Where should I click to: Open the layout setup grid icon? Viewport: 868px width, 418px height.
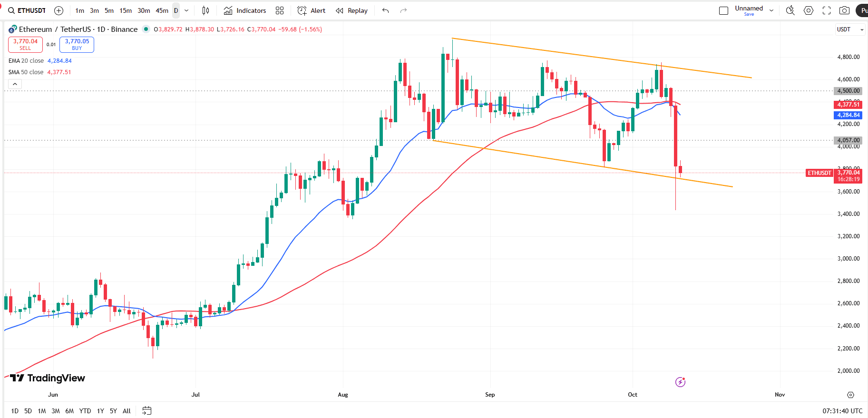tap(280, 10)
